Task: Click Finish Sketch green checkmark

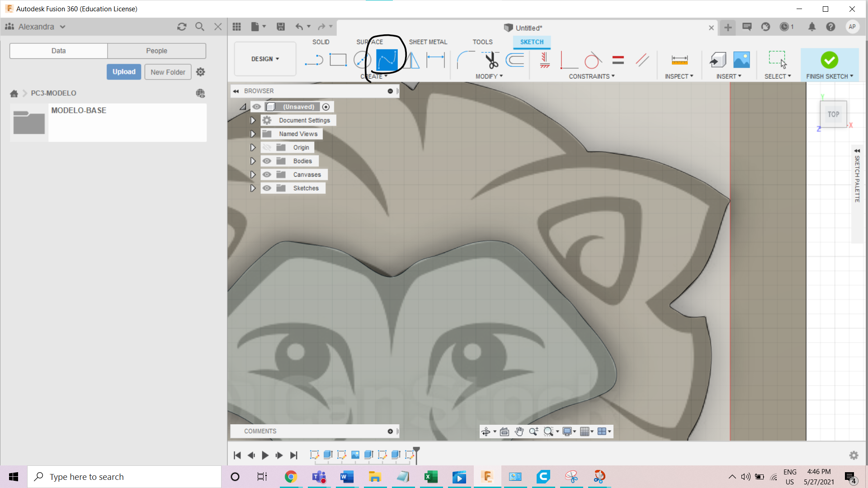Action: (829, 60)
